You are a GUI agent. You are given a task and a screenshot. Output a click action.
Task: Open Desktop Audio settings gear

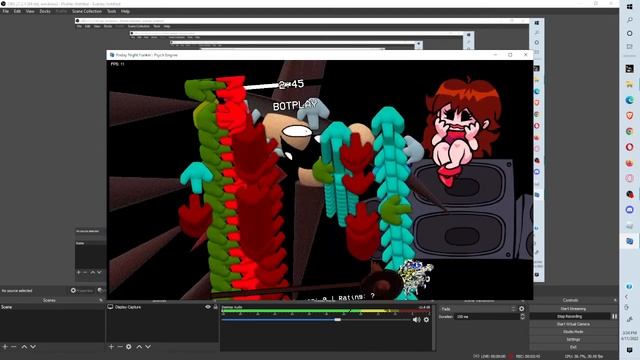tap(426, 320)
